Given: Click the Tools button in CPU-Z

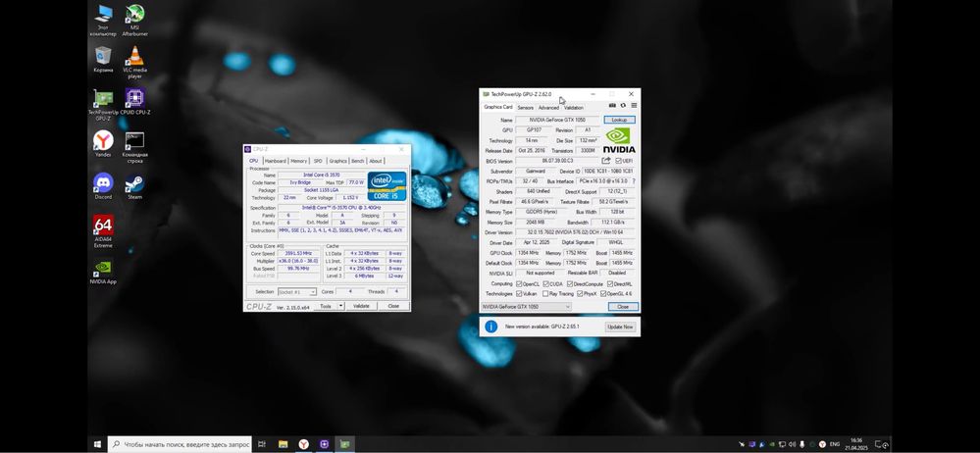Looking at the screenshot, I should click(x=326, y=306).
